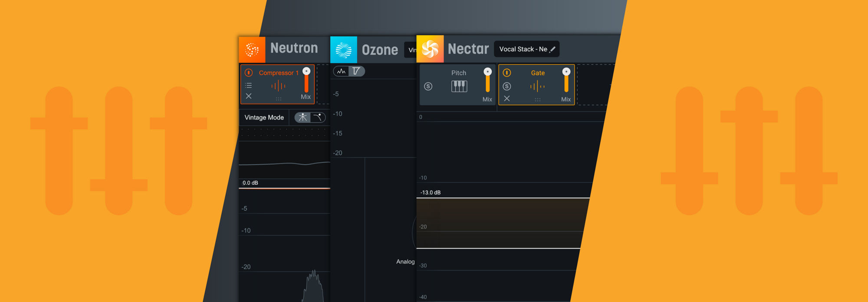The width and height of the screenshot is (868, 302).
Task: Bypass Compressor 1 using power button
Action: pyautogui.click(x=249, y=73)
